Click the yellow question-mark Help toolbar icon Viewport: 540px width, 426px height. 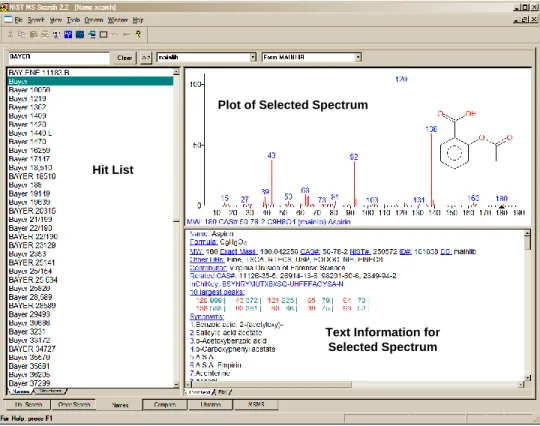point(138,34)
